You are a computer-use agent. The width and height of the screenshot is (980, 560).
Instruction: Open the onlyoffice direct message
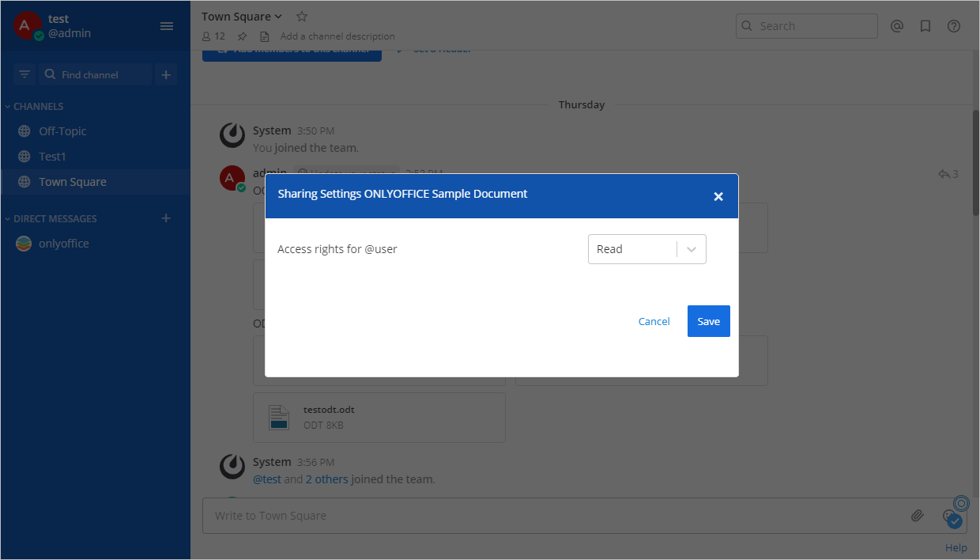[x=63, y=244]
